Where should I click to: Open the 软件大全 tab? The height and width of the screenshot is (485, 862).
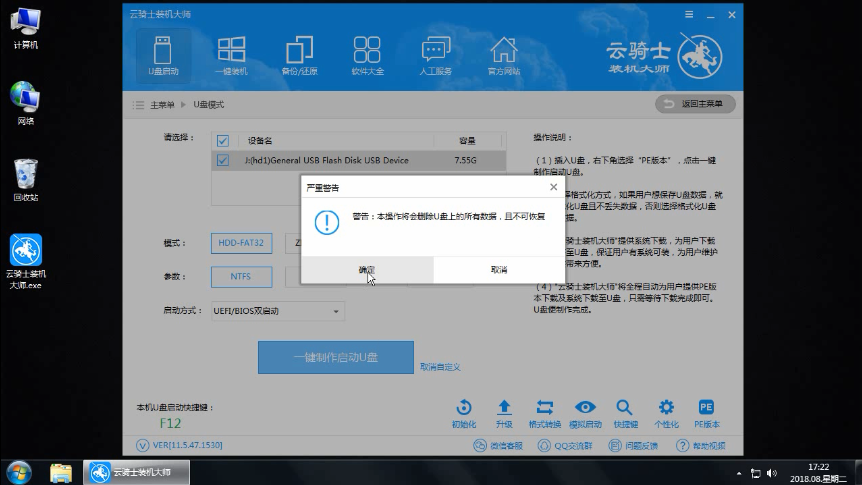click(x=367, y=56)
